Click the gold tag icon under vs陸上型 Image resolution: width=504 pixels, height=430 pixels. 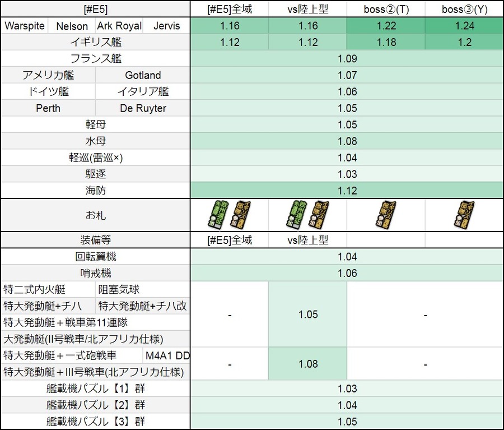tap(319, 215)
